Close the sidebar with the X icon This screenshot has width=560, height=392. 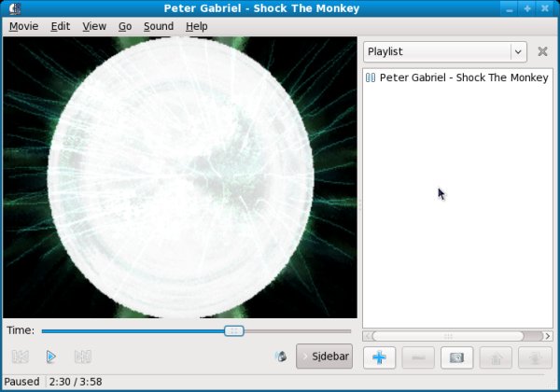coord(542,51)
